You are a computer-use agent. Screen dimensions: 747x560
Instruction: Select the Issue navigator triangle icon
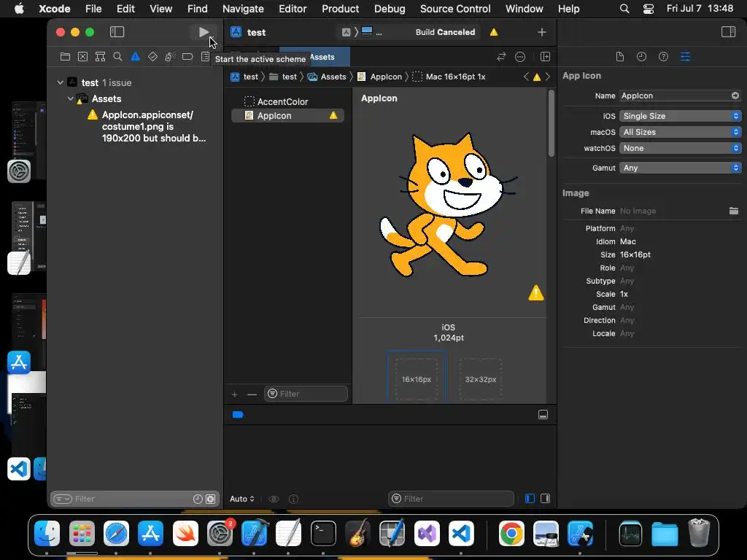pyautogui.click(x=135, y=57)
